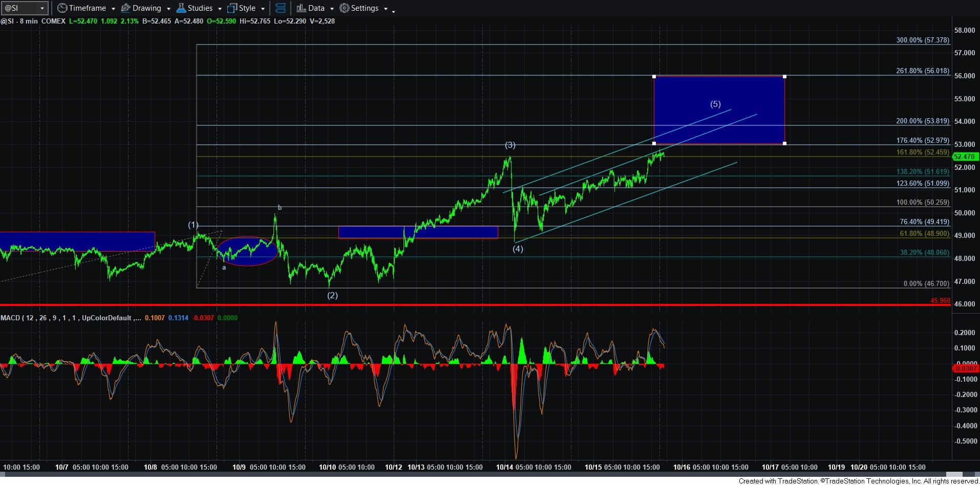Click the Style overlapping squares icon
This screenshot has width=980, height=485.
coord(232,8)
